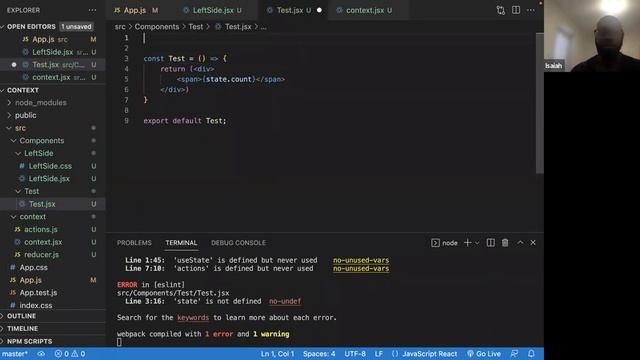Split the editor right
640x360 pixels.
516,10
